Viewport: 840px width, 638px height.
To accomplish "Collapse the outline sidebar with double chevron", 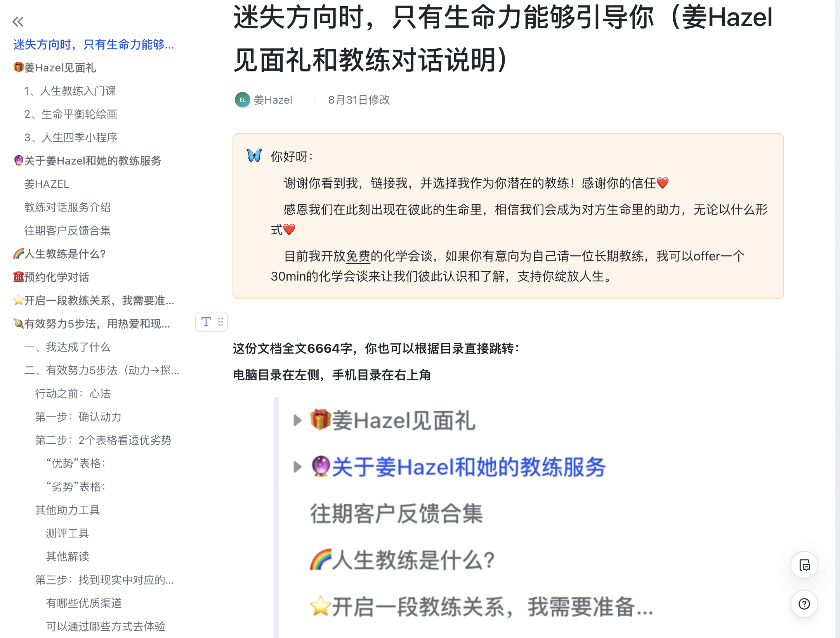I will point(18,22).
